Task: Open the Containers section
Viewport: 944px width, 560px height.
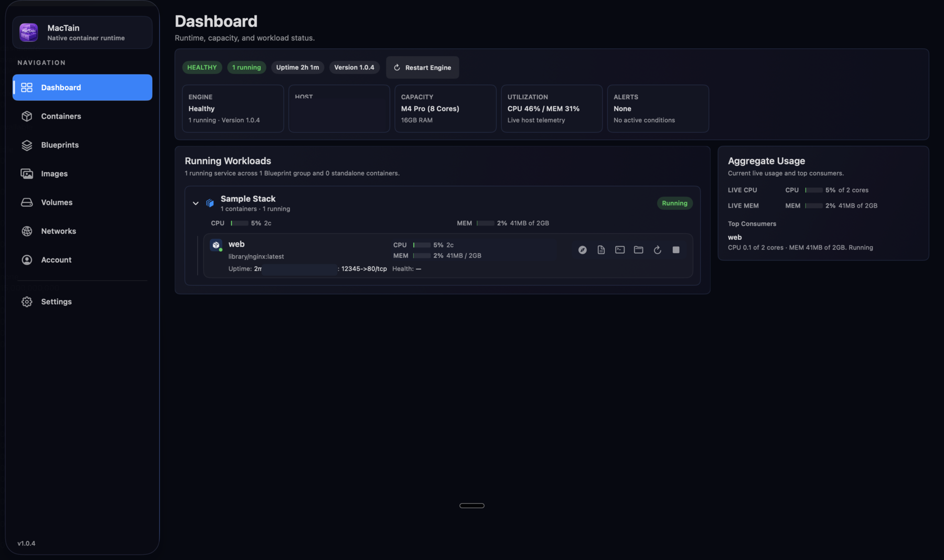Action: coord(82,116)
